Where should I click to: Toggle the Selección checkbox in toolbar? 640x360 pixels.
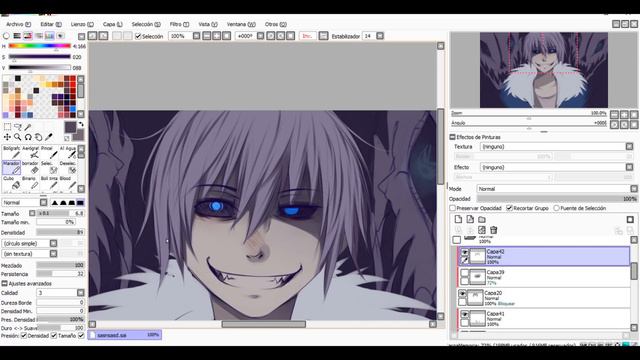point(138,36)
